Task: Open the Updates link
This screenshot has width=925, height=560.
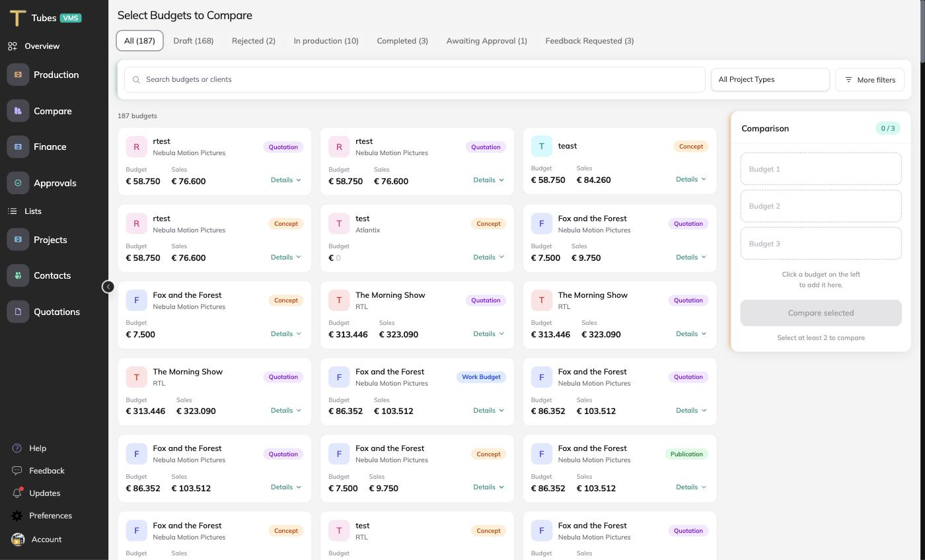Action: [x=44, y=493]
